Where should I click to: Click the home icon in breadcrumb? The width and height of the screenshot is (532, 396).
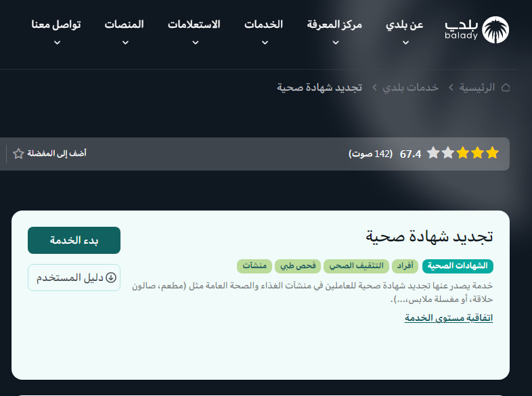tap(505, 87)
